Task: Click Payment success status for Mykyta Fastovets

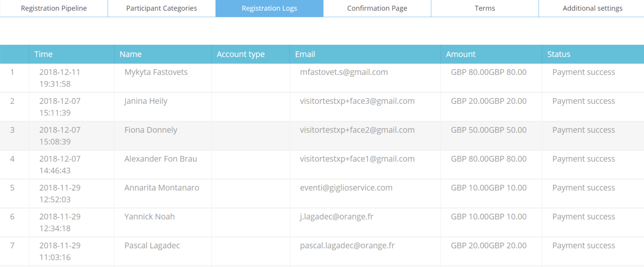Action: pos(584,72)
